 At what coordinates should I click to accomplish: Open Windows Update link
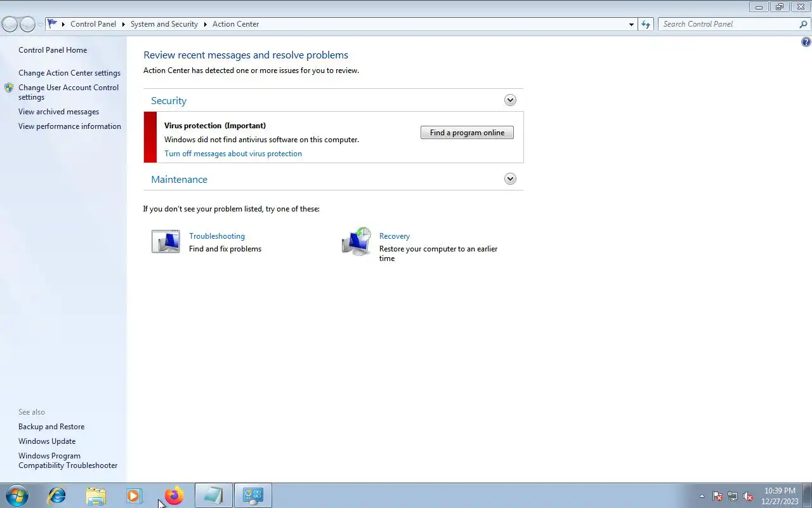pyautogui.click(x=47, y=441)
